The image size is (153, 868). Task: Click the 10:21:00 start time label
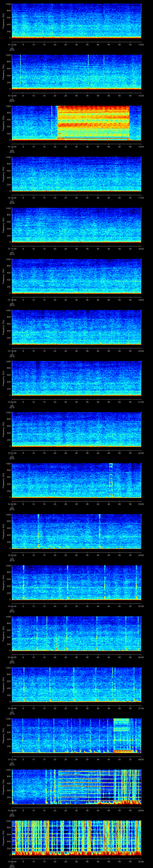coord(12,453)
